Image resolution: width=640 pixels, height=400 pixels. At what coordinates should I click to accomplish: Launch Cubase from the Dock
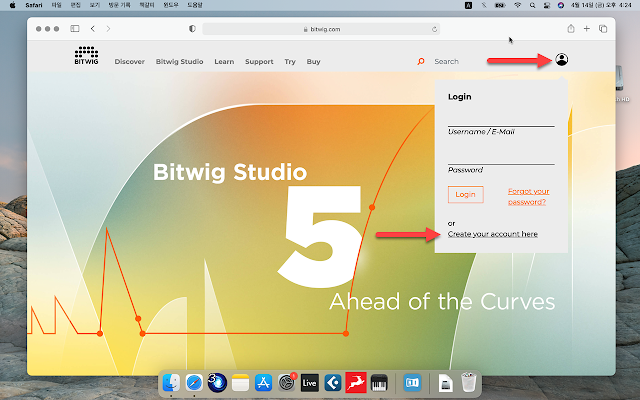(333, 383)
